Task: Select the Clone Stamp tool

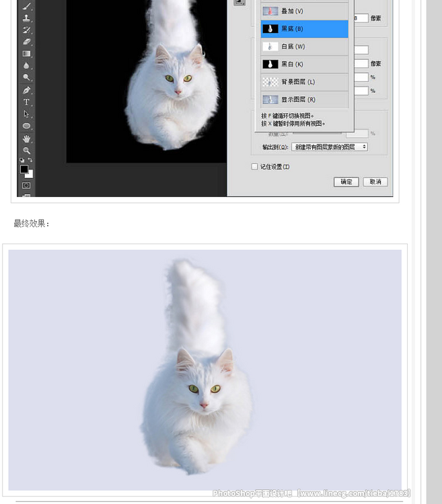Action: click(27, 18)
